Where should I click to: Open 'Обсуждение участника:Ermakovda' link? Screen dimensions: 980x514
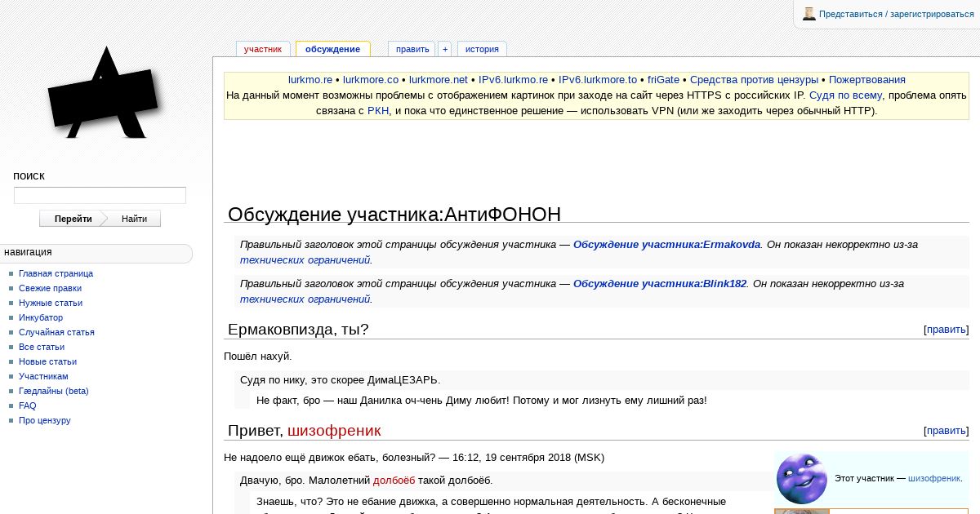(x=666, y=244)
